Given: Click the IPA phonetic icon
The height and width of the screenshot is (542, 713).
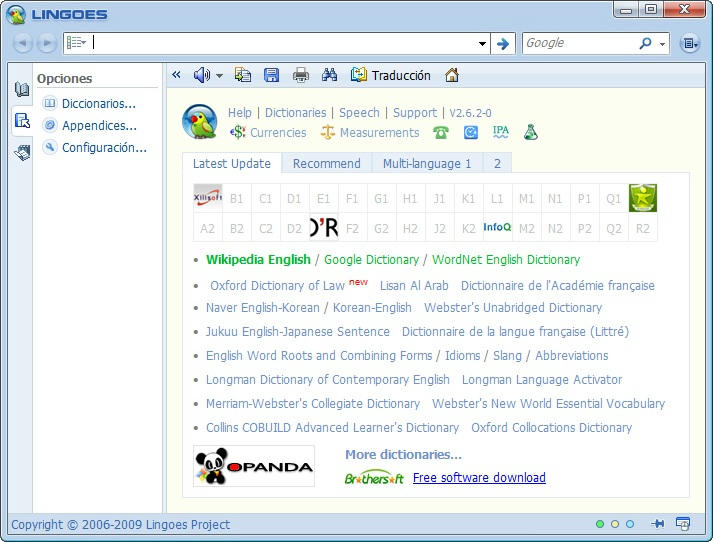Looking at the screenshot, I should 501,132.
